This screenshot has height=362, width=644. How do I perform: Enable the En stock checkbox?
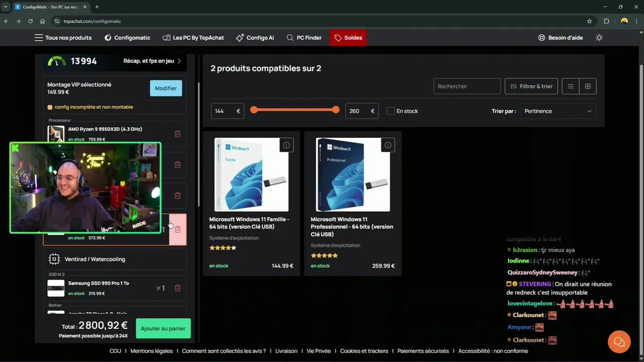pos(391,111)
